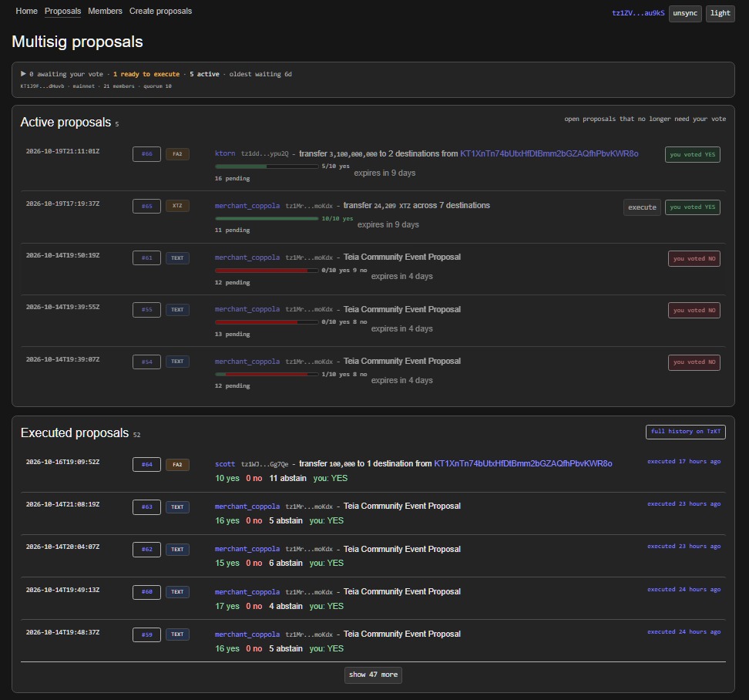Open executed proposal badge #64

coord(146,464)
